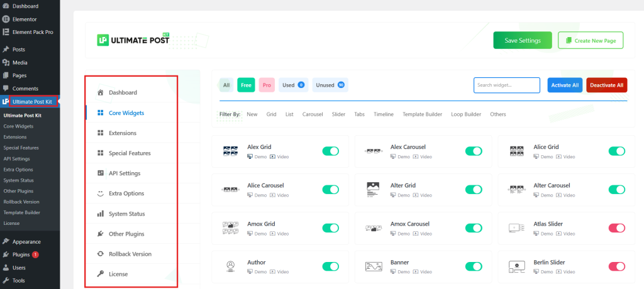
Task: Click the grid icon beside Special Features
Action: (100, 153)
